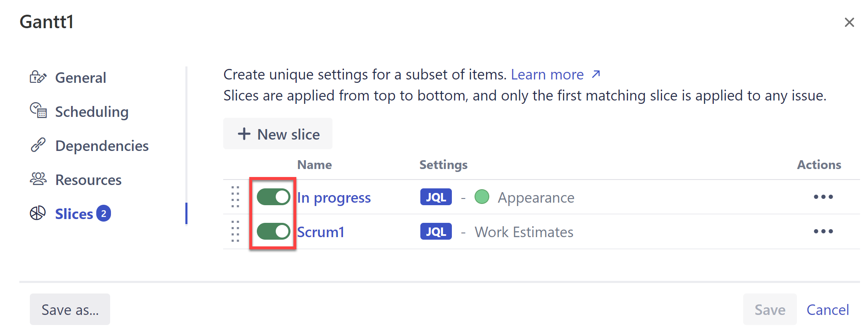Click the JQL badge on In progress row
Screen dimensions: 868x333
[x=436, y=197]
